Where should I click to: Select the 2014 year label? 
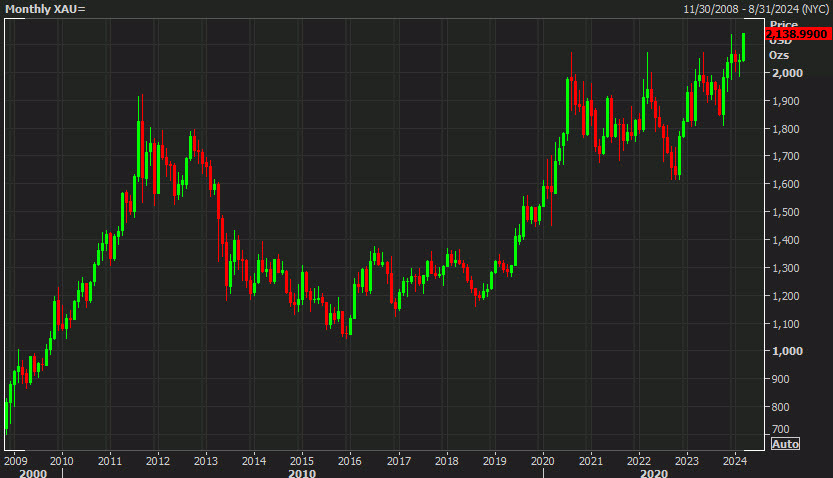pyautogui.click(x=254, y=461)
